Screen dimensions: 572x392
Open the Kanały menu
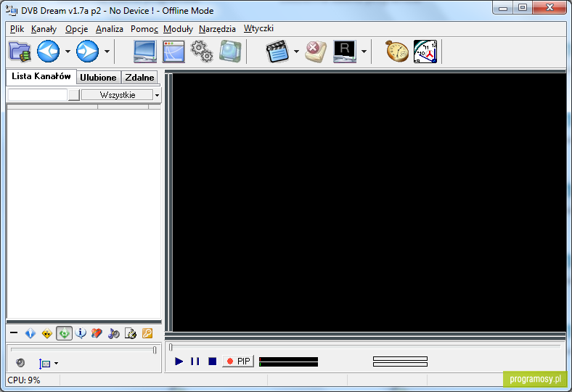[44, 29]
